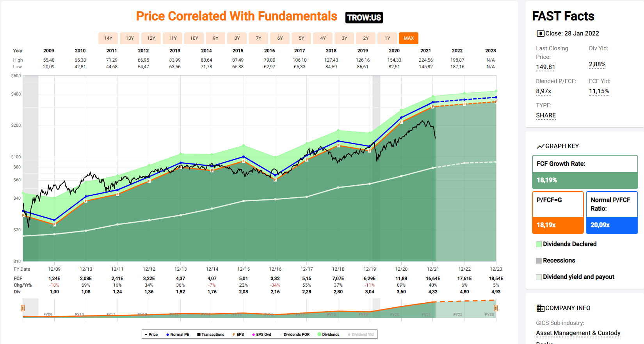644x344 pixels.
Task: Click the SHARE type value
Action: click(x=546, y=115)
